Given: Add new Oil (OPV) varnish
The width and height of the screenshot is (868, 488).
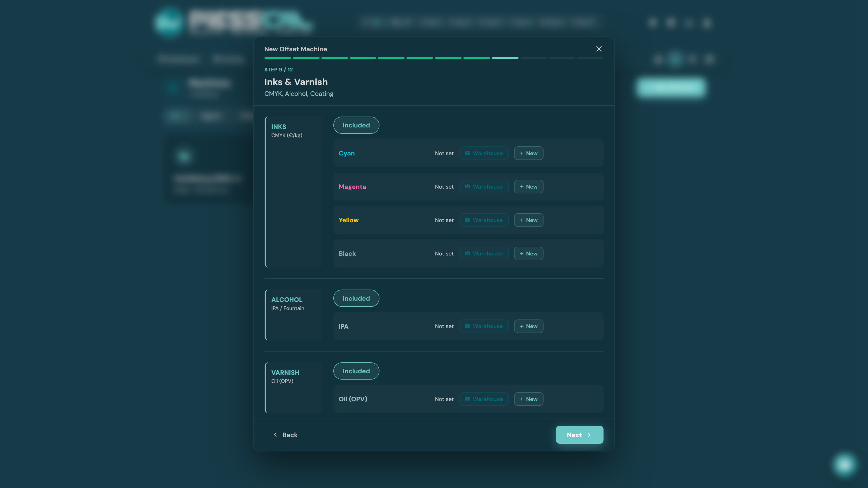Looking at the screenshot, I should coord(528,399).
